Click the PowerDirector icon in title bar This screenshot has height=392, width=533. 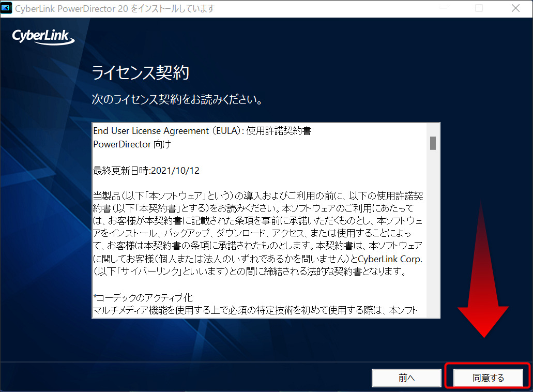click(x=6, y=8)
